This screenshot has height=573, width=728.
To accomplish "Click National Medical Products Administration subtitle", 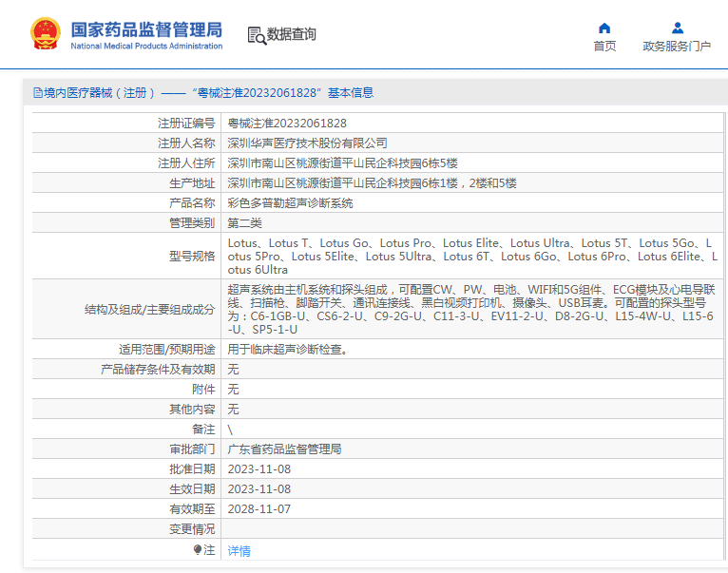I will pyautogui.click(x=146, y=46).
